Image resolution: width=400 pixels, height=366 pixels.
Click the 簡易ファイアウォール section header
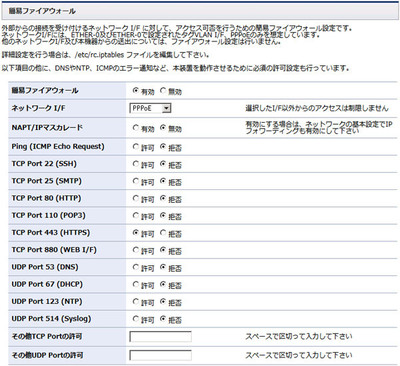tap(200, 11)
